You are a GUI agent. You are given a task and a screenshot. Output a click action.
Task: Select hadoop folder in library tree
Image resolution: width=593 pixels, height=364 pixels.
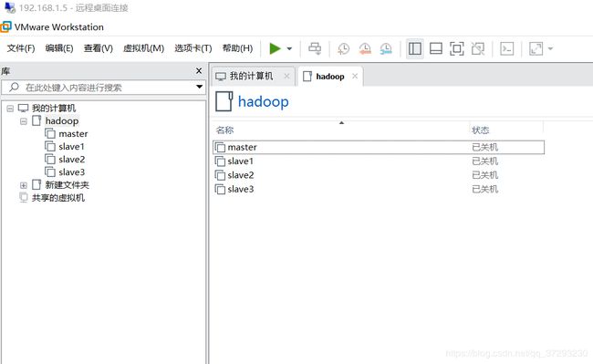[x=62, y=121]
